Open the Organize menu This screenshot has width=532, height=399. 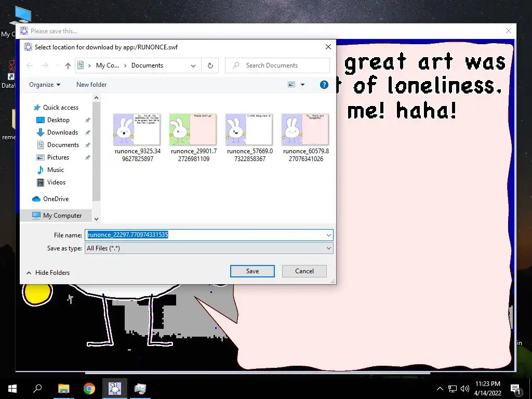[45, 85]
